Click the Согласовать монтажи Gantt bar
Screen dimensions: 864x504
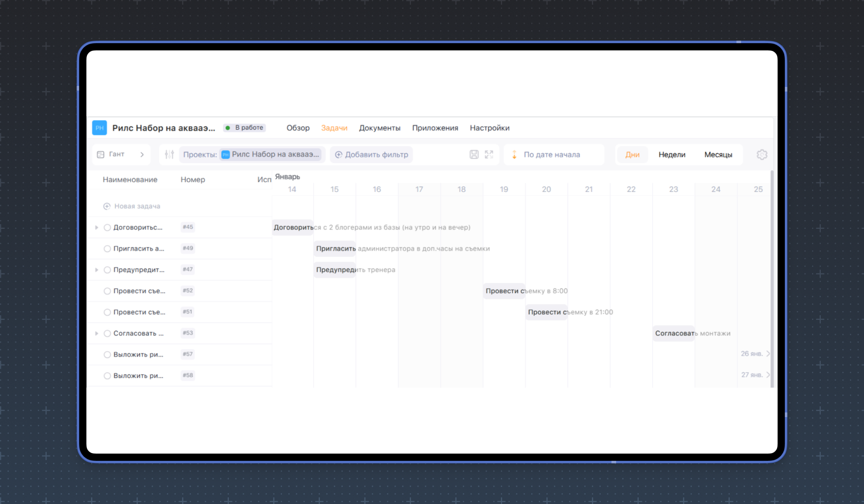tap(674, 333)
